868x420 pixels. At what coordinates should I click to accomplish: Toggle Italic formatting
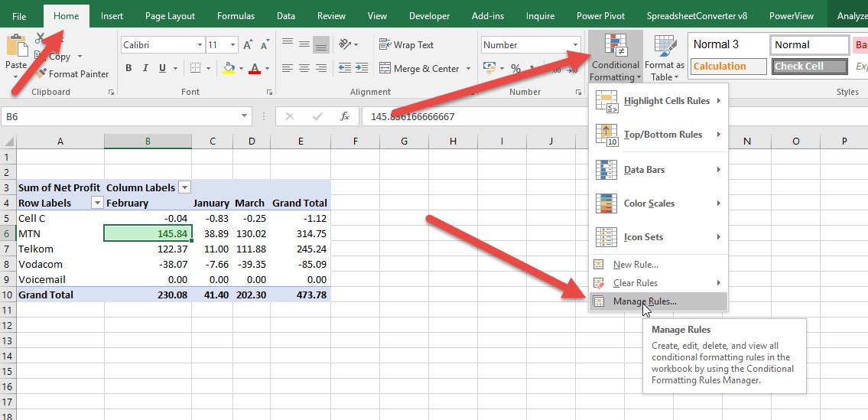[x=145, y=68]
